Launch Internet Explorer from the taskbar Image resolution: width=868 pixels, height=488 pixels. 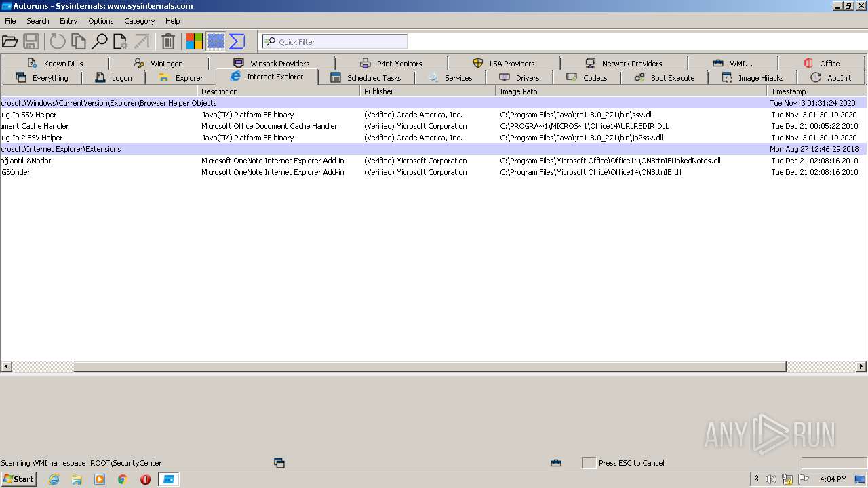point(54,479)
